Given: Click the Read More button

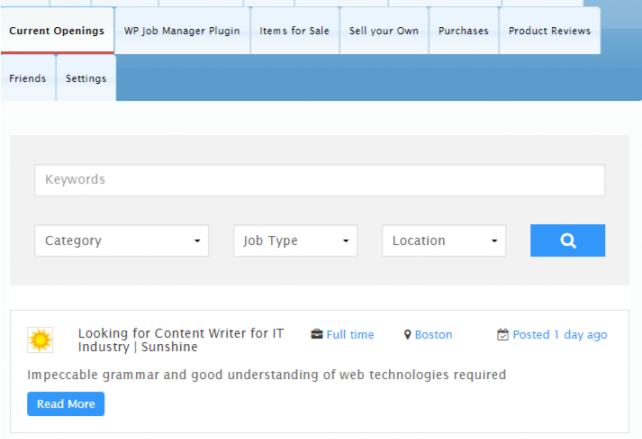Looking at the screenshot, I should (65, 404).
